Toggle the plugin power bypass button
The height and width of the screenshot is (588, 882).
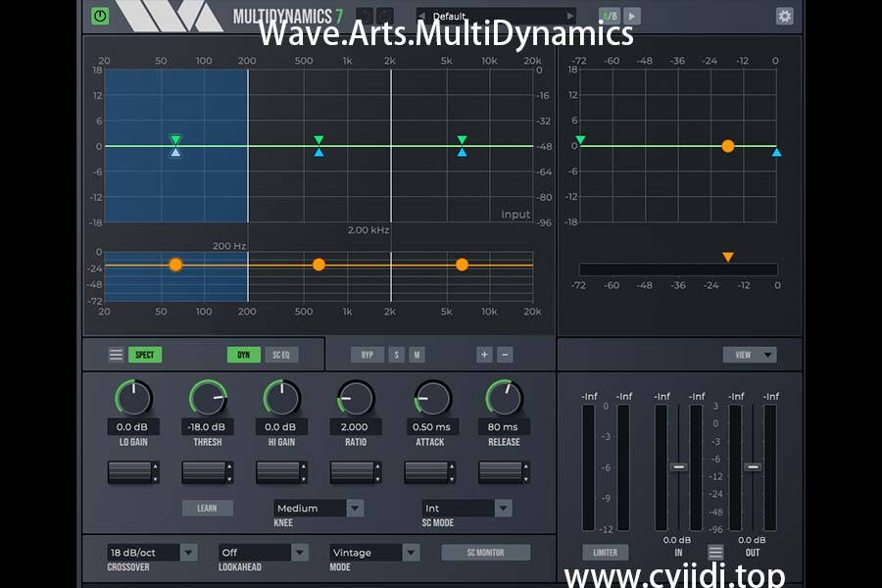coord(100,16)
